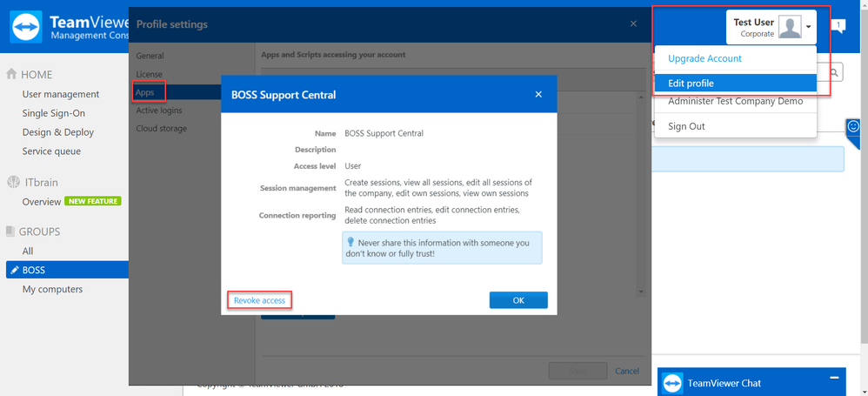Click the 'Access level' label

(315, 165)
